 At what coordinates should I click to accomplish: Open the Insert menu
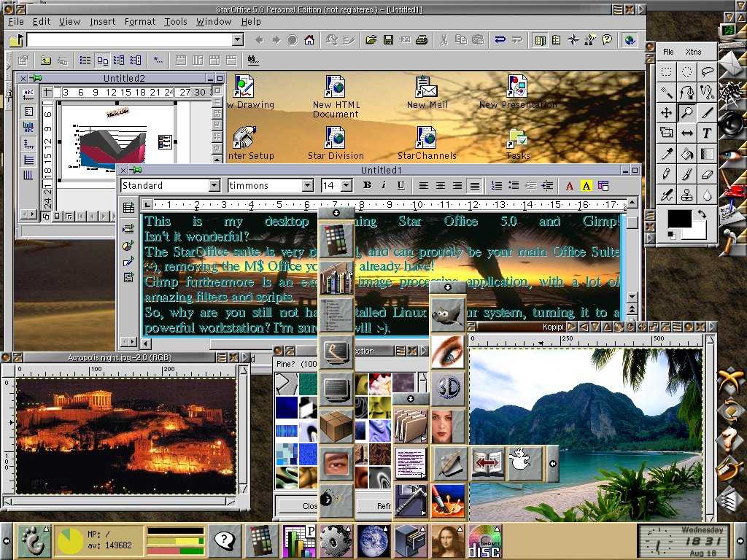tap(102, 22)
